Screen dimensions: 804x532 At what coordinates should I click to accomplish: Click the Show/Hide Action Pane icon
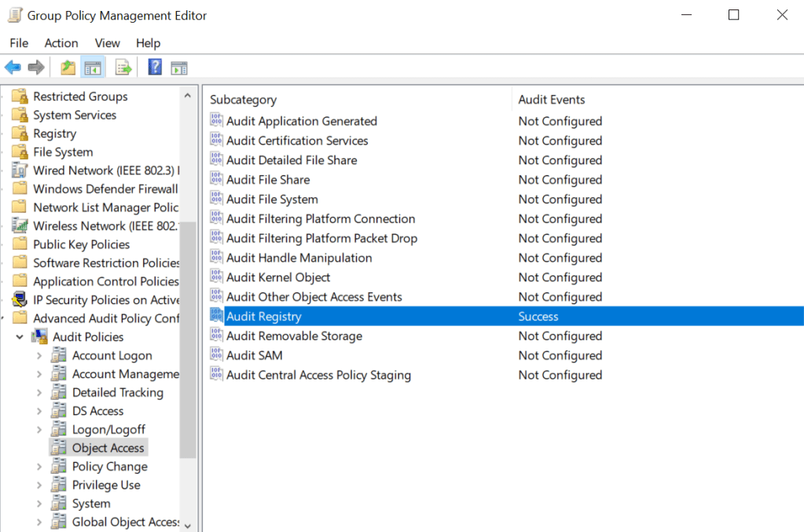tap(179, 68)
